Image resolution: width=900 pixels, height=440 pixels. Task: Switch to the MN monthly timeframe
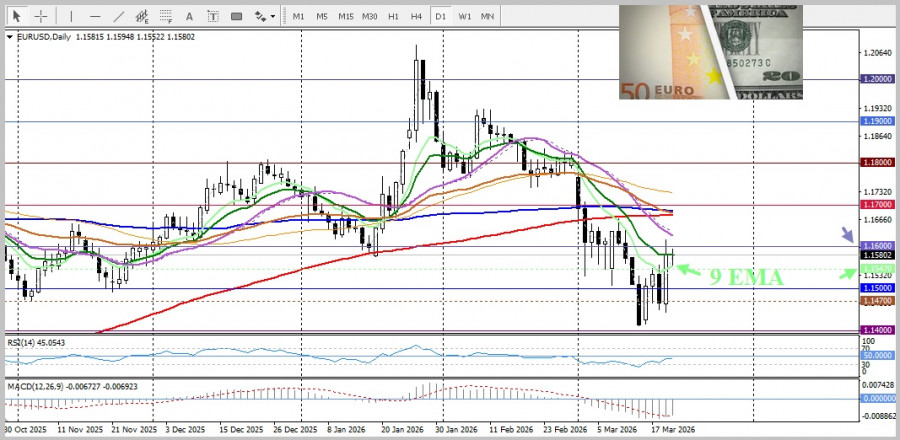point(487,16)
